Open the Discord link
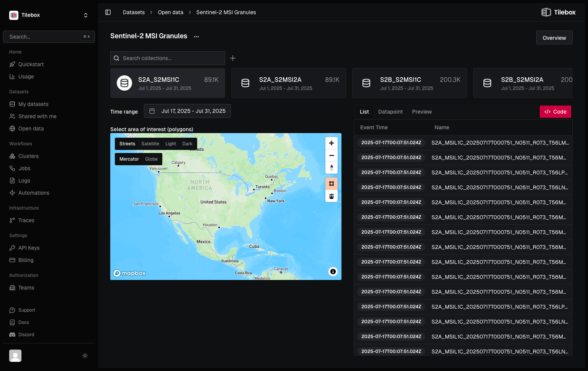Image resolution: width=588 pixels, height=371 pixels. [49, 335]
